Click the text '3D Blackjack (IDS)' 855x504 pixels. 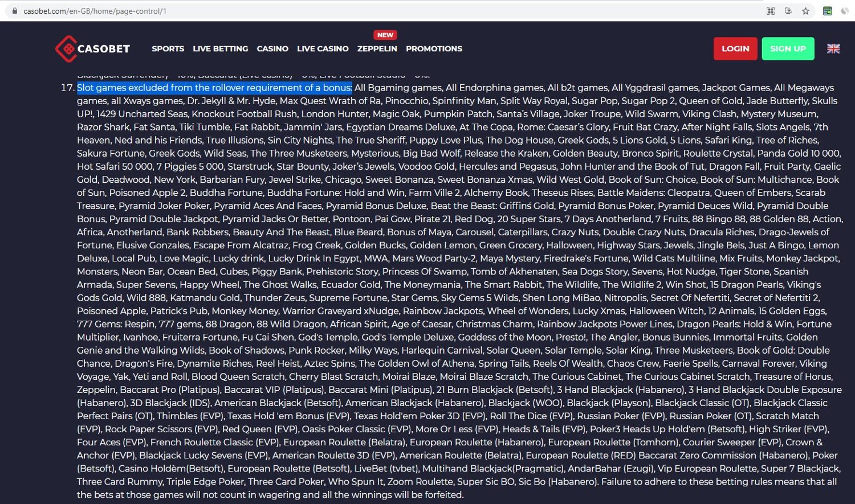(x=170, y=402)
